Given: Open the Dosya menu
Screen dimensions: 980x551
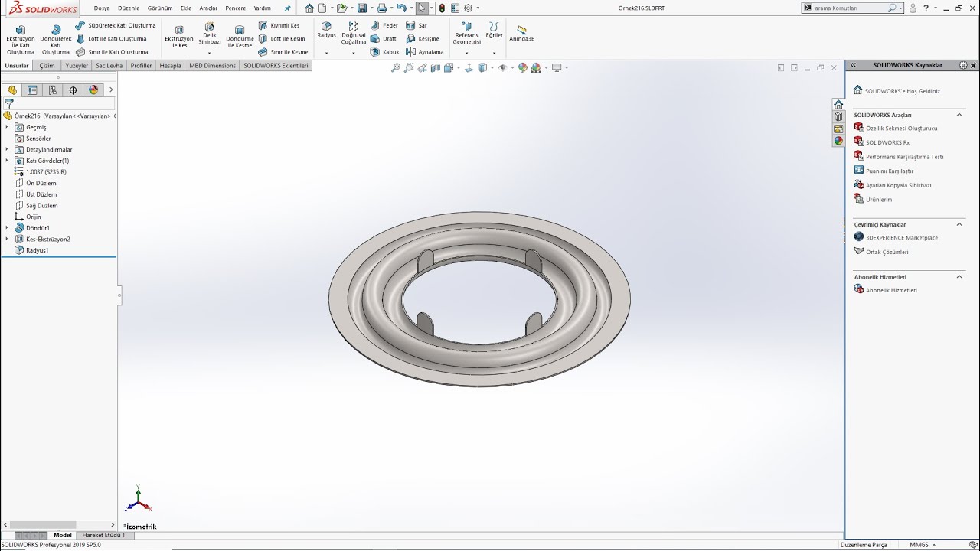Looking at the screenshot, I should coord(102,8).
